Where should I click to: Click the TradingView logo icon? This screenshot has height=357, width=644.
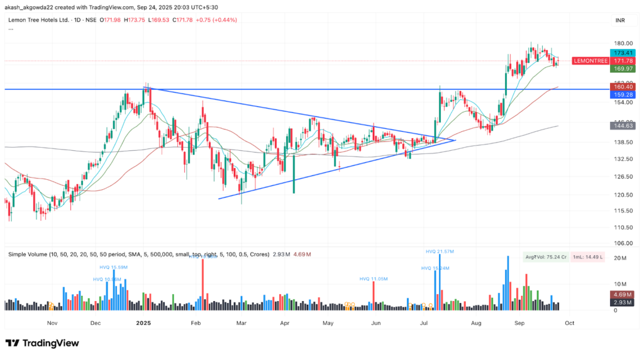click(x=12, y=343)
